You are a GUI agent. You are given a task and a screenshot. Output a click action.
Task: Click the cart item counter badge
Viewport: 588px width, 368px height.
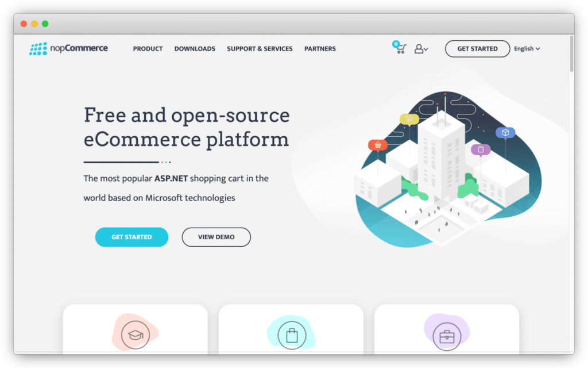pos(396,44)
